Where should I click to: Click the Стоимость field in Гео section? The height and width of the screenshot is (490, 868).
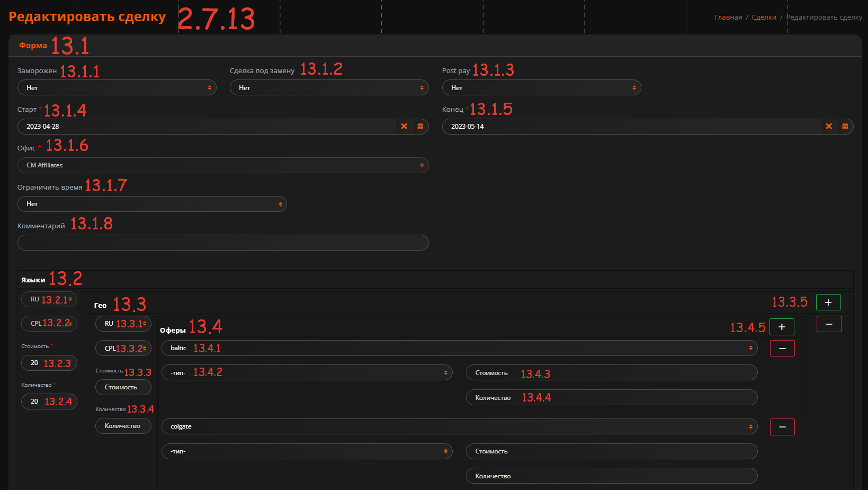[123, 387]
